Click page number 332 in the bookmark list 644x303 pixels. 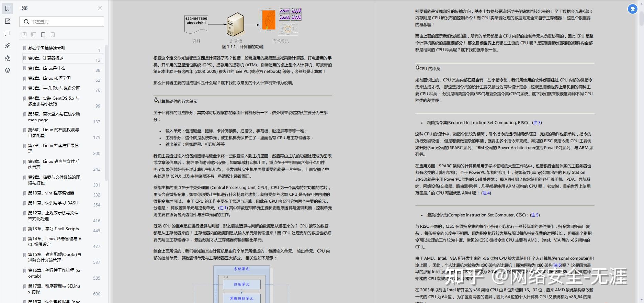click(97, 195)
